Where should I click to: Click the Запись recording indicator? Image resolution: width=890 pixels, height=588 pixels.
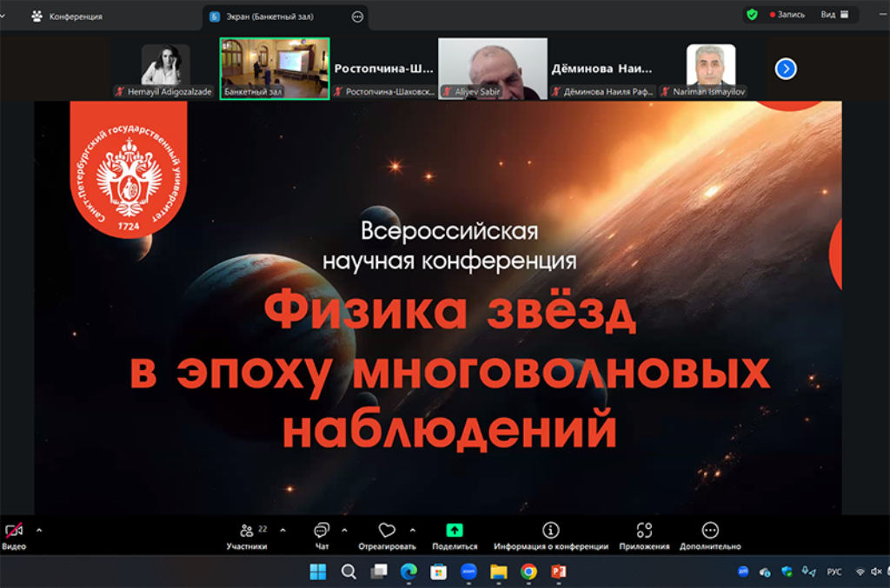(787, 15)
